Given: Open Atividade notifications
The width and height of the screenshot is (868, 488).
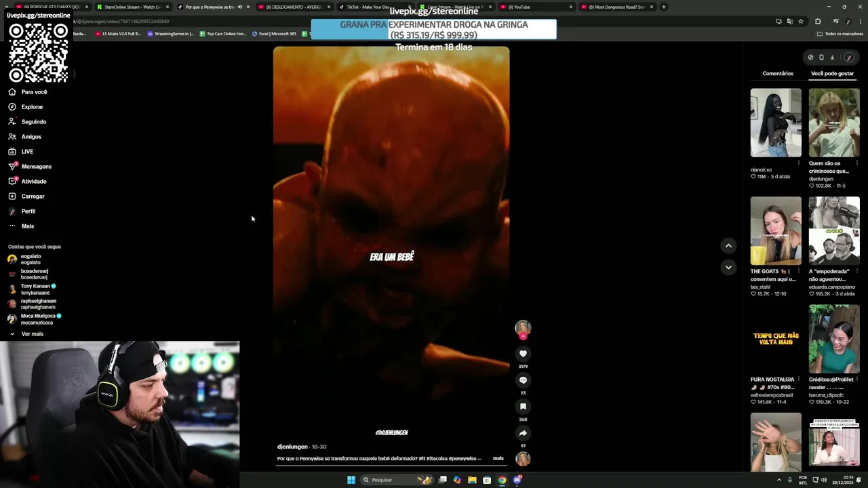Looking at the screenshot, I should click(x=27, y=182).
